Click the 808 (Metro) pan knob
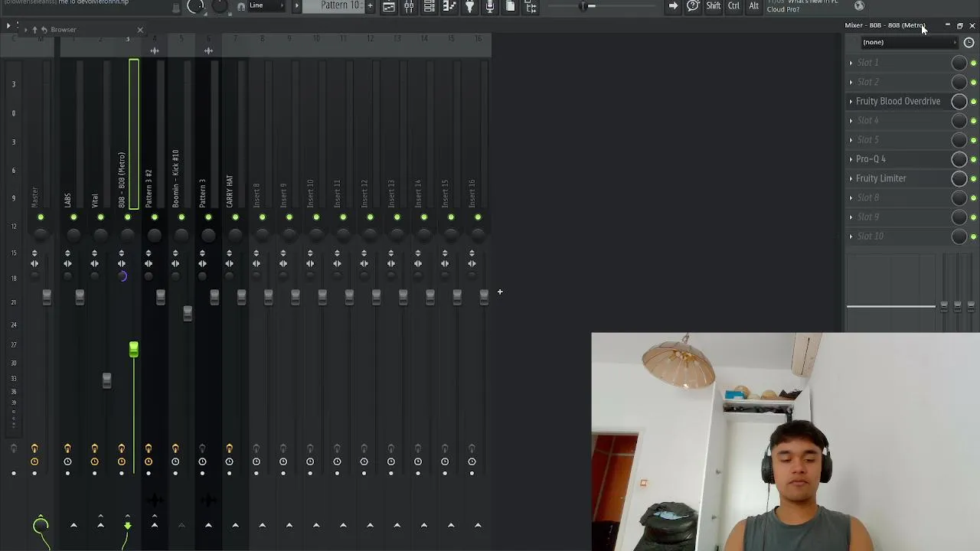The height and width of the screenshot is (551, 980). tap(127, 235)
